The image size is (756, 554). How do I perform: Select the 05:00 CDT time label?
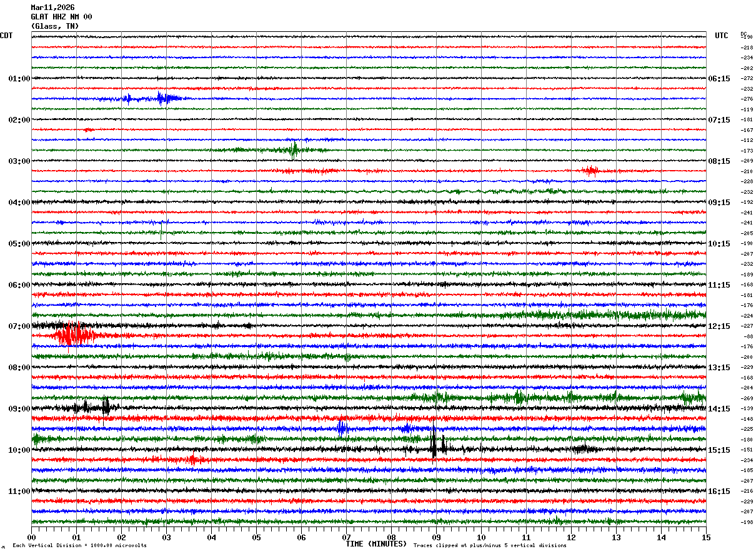coord(19,244)
